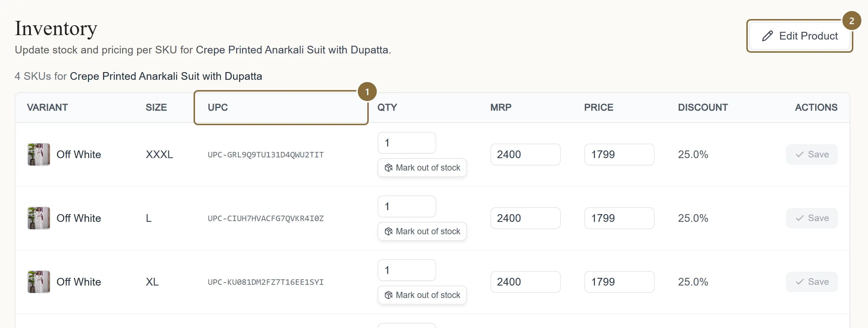Change the price field for size XL
Viewport: 868px width, 328px height.
pyautogui.click(x=619, y=282)
